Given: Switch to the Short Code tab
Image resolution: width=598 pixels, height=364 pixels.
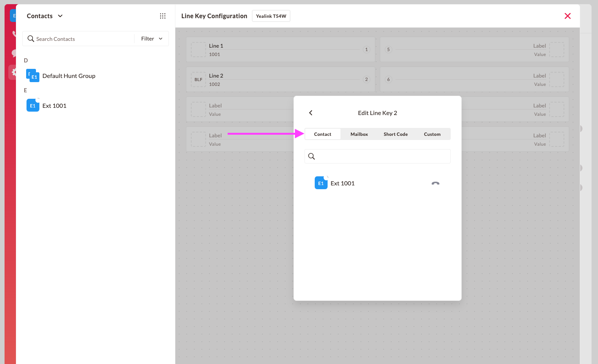Looking at the screenshot, I should 396,134.
